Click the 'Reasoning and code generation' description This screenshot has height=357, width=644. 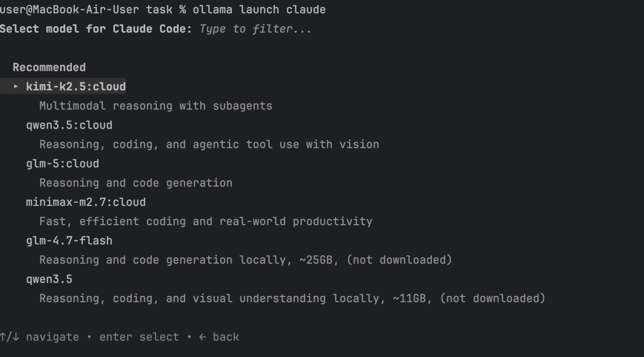pos(136,183)
